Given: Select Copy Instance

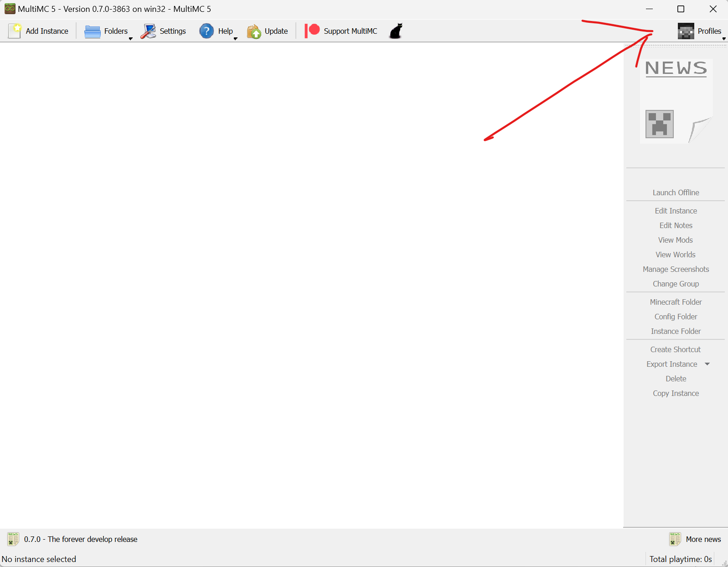Looking at the screenshot, I should tap(676, 393).
